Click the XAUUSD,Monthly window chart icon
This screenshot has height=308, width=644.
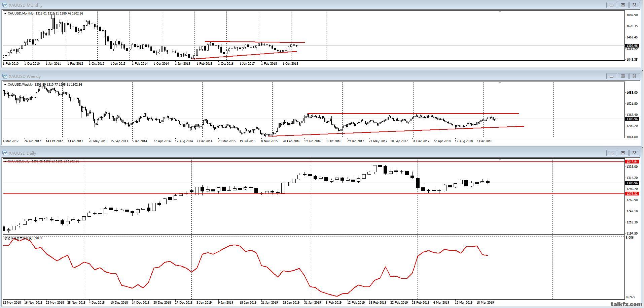(x=5, y=5)
